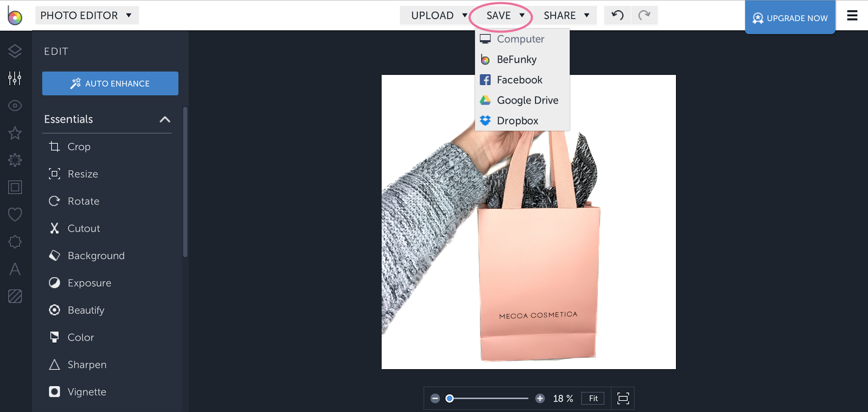Open the Artsy flower sidebar icon
The width and height of the screenshot is (868, 412).
(x=15, y=160)
